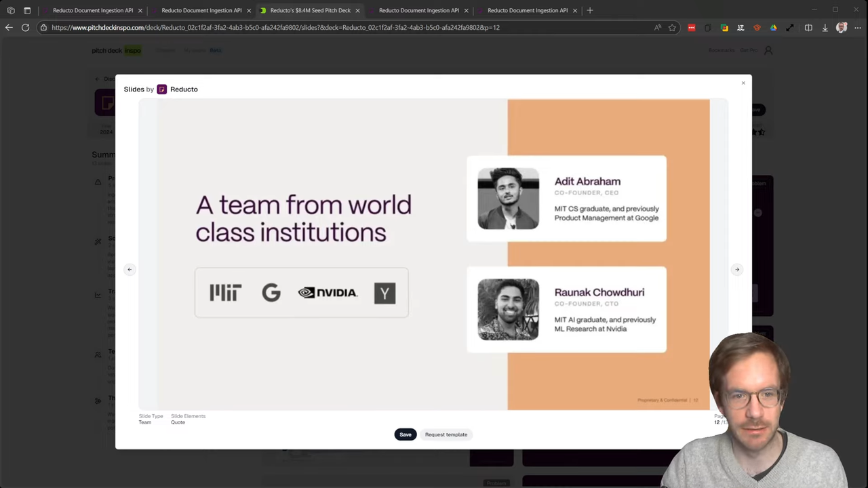Click the team slide image
The image size is (868, 488).
click(433, 255)
